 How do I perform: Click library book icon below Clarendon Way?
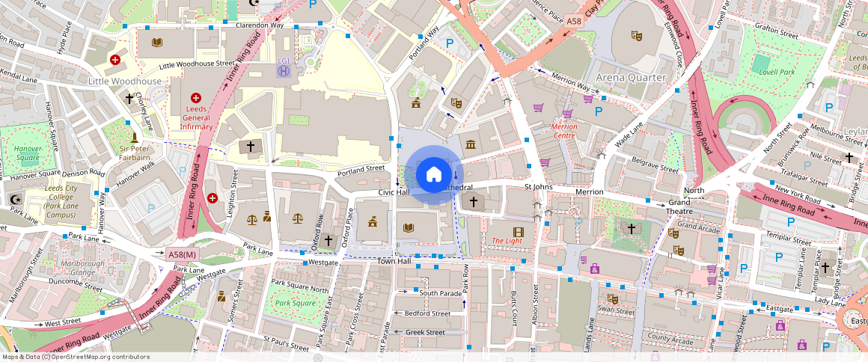[x=156, y=43]
